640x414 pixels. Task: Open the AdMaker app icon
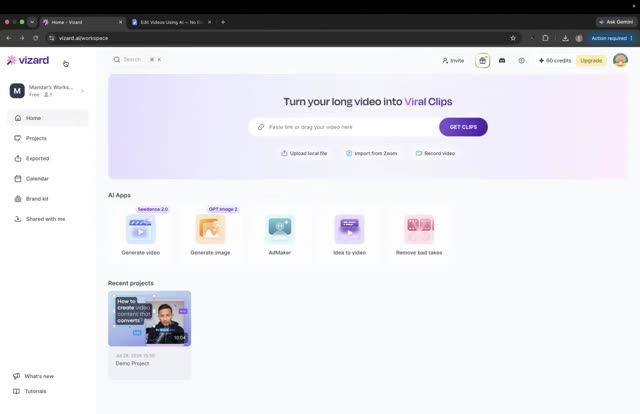click(280, 229)
